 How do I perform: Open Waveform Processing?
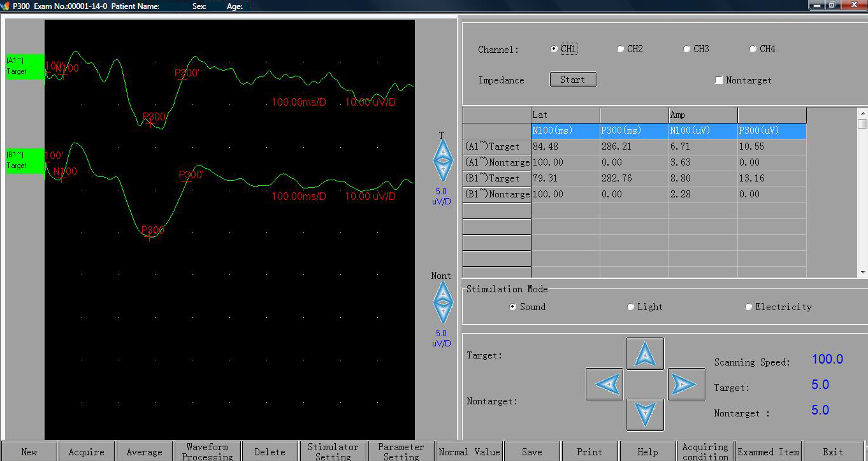point(208,451)
